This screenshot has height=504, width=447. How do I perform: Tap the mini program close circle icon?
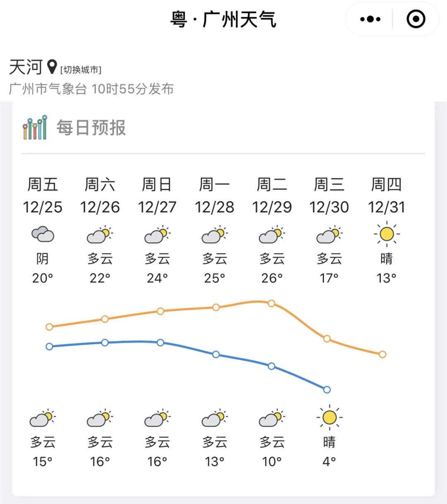coord(416,19)
